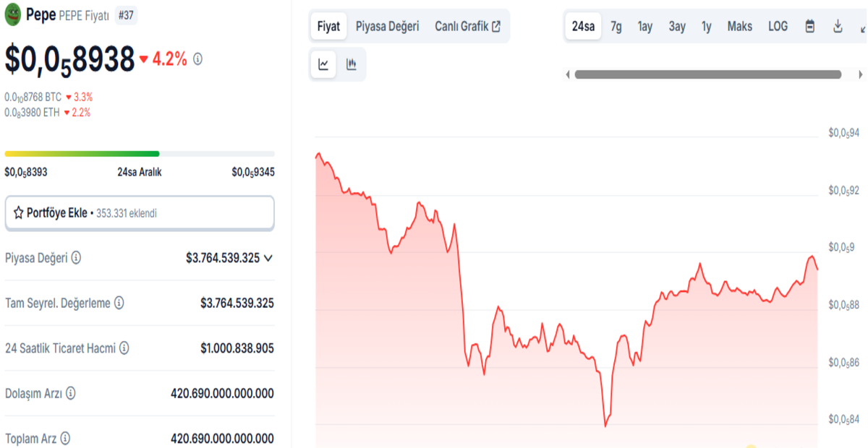Show info tooltip for Piyasa Değeri
The width and height of the screenshot is (868, 448).
coord(76,258)
